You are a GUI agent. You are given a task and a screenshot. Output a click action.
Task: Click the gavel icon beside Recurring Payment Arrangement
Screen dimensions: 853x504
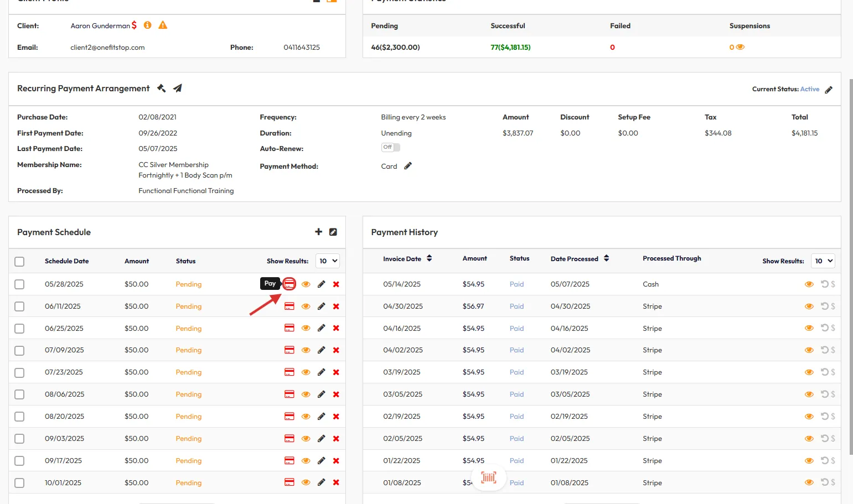pos(162,89)
